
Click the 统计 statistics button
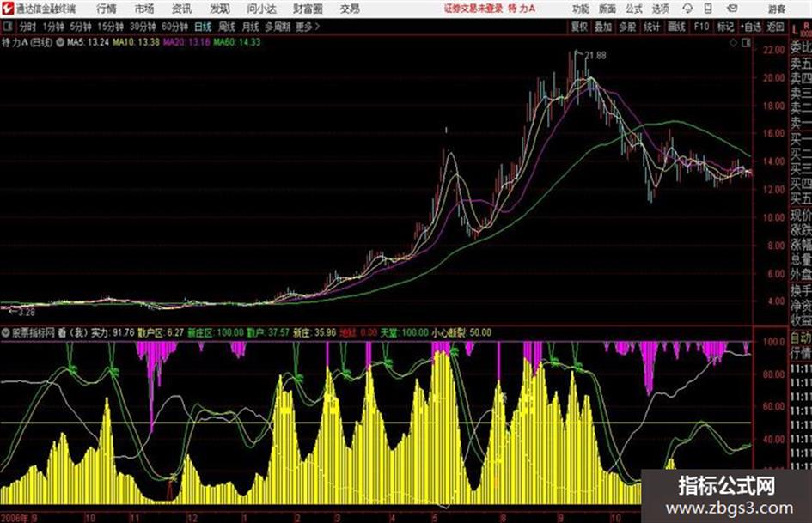point(652,27)
